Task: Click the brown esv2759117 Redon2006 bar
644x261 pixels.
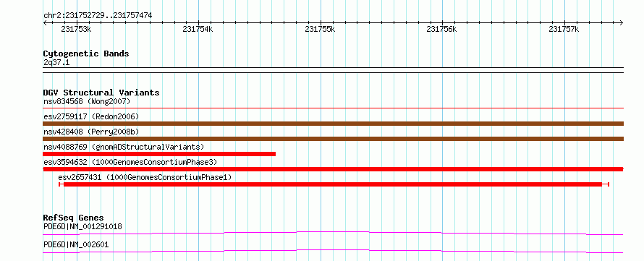Action: [333, 124]
